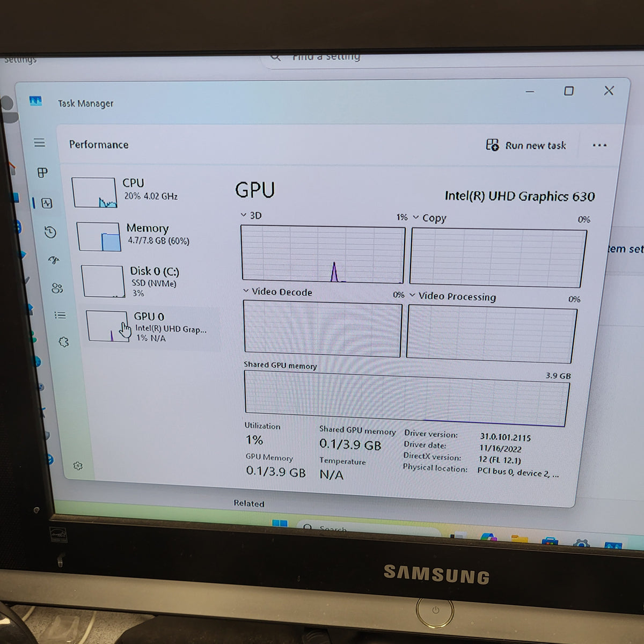The width and height of the screenshot is (644, 644).
Task: Click DirectX version 12 (FL 12.1) text
Action: (x=499, y=460)
